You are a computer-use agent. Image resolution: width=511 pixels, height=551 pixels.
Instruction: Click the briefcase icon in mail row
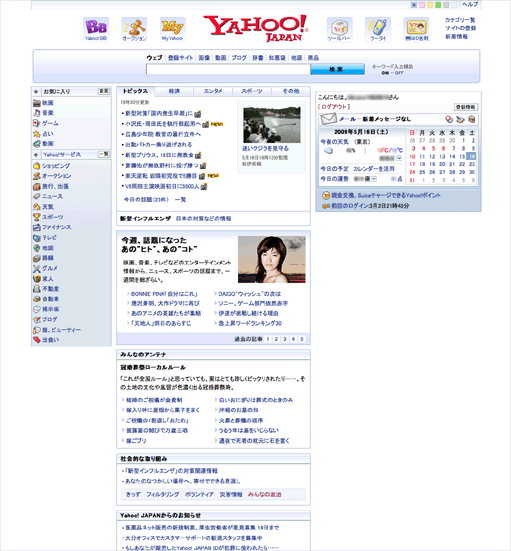click(472, 119)
